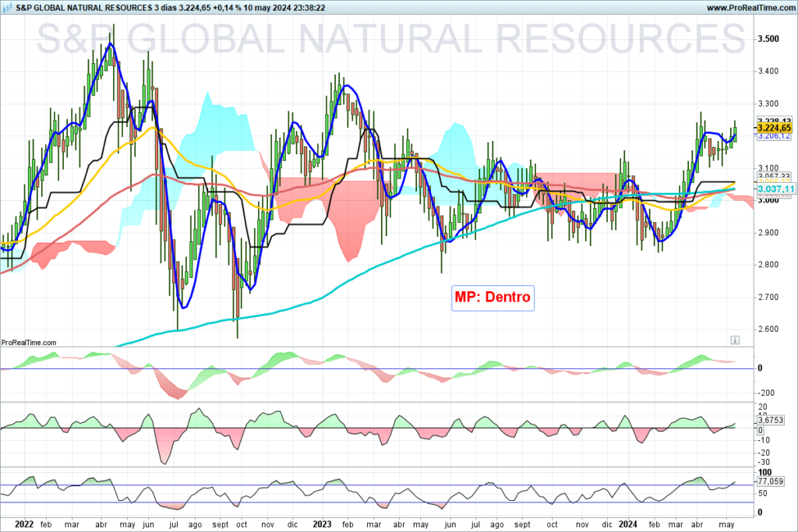Click the 3,6753 indicator value label
This screenshot has height=532, width=798.
[771, 420]
